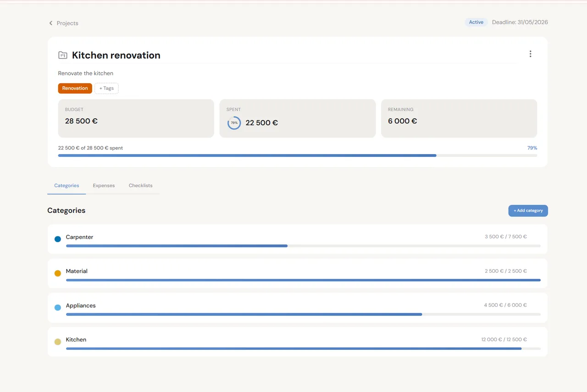Open the Checklists tab

point(140,186)
